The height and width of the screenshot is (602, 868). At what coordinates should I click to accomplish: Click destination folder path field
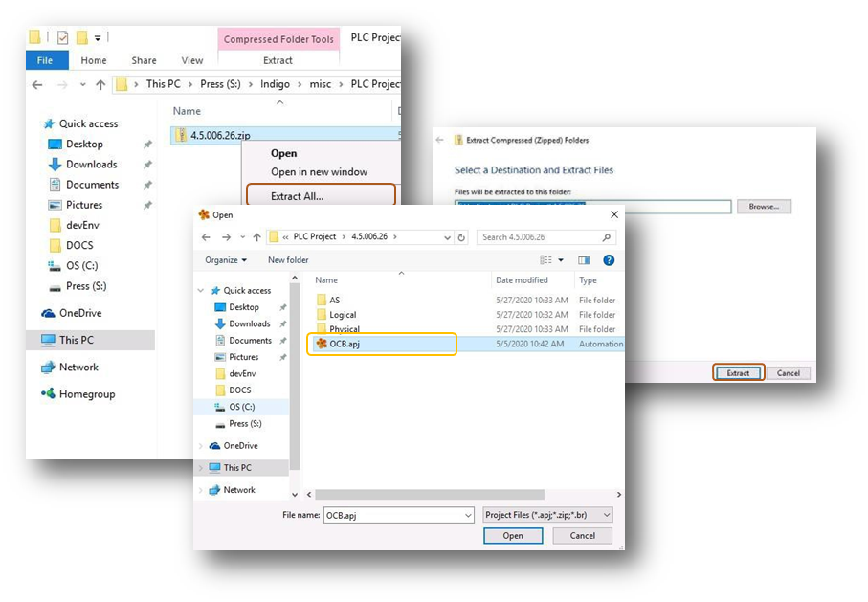pos(593,207)
